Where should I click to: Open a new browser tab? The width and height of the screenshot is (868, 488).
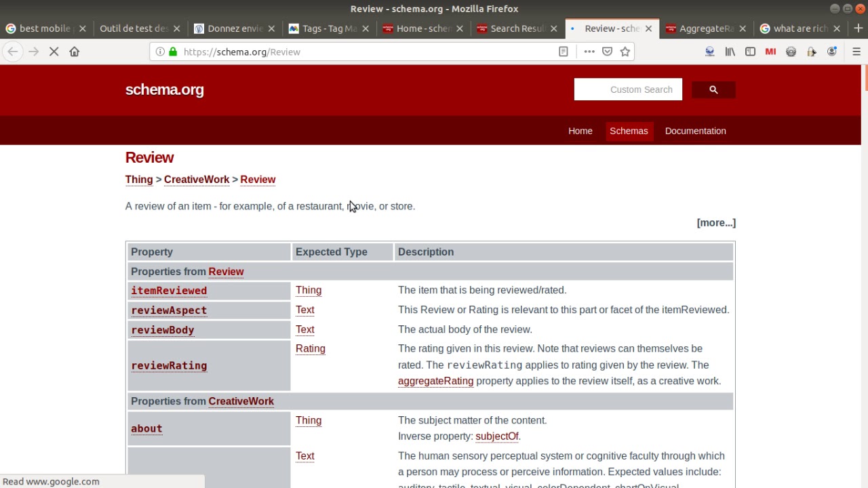[859, 28]
